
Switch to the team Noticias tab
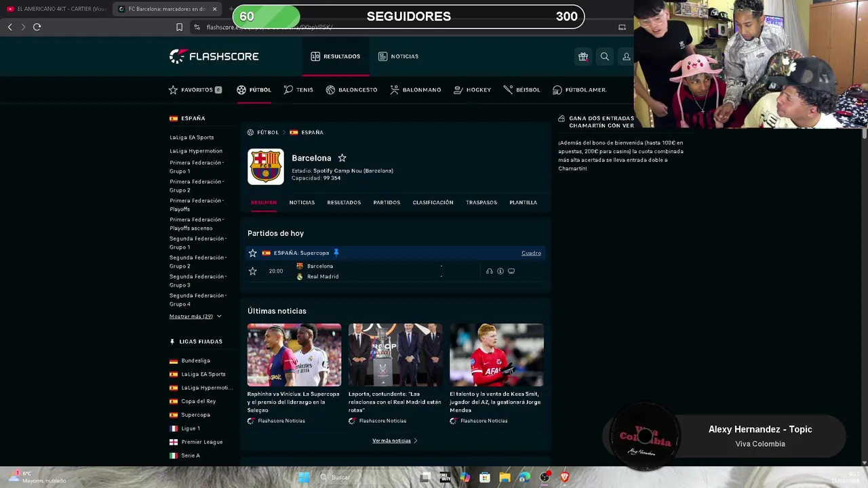point(302,203)
